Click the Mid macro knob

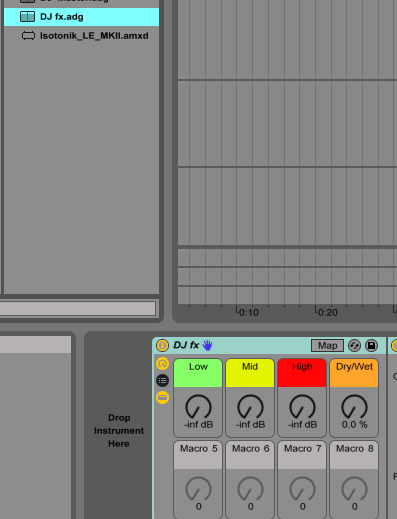coord(250,407)
